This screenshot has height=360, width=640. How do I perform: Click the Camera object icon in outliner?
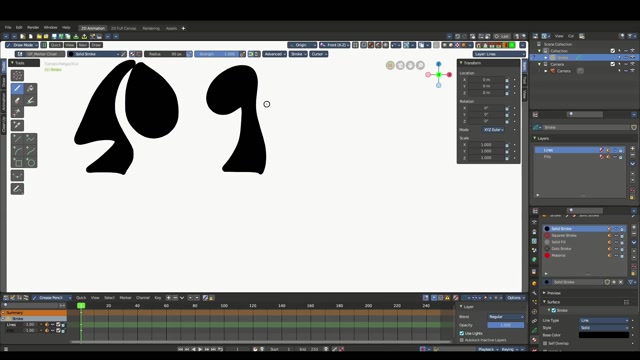[x=553, y=71]
